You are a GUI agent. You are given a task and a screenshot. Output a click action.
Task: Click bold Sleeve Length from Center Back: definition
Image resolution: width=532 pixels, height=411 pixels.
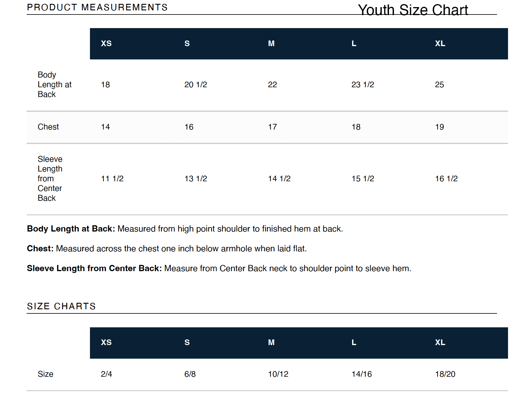tap(94, 268)
